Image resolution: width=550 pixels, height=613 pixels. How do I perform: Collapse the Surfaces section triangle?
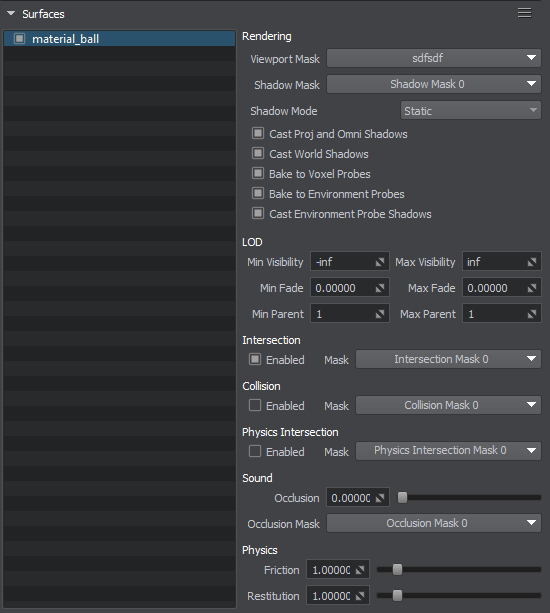11,13
